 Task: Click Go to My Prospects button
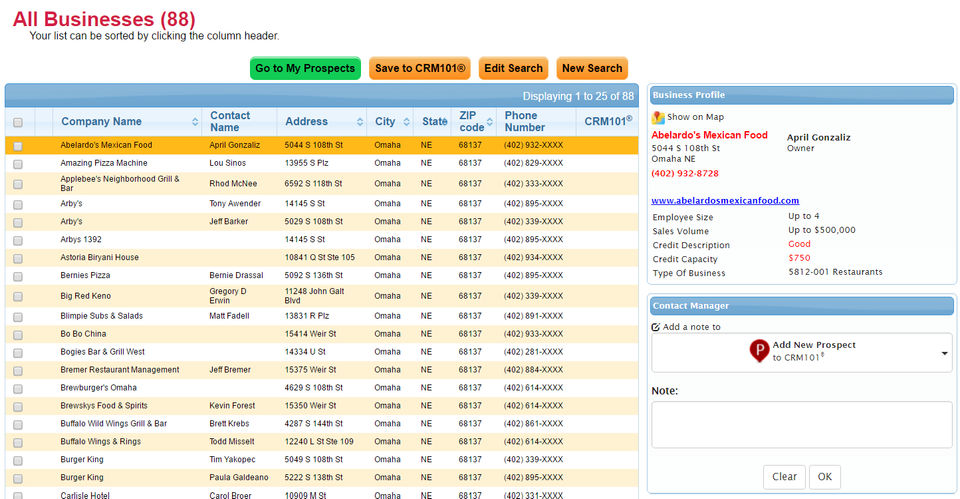pyautogui.click(x=305, y=68)
